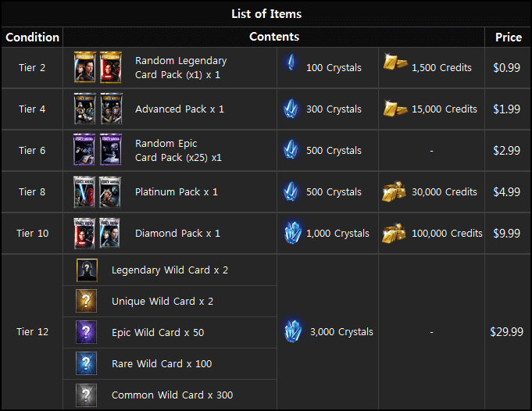Click the purple Epic Wild Card icon
This screenshot has height=411, width=532.
(x=86, y=332)
